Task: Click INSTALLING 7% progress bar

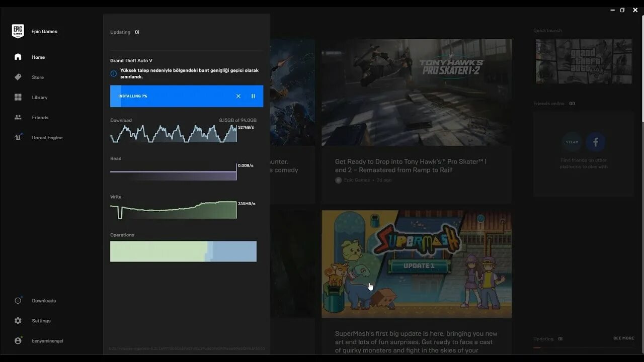Action: [187, 96]
